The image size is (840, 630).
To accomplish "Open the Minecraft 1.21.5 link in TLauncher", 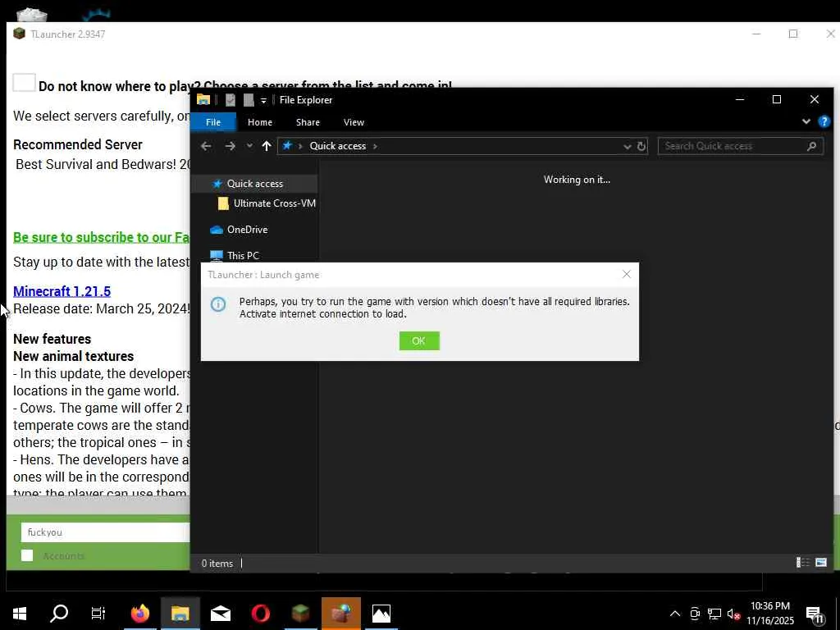I will [62, 291].
